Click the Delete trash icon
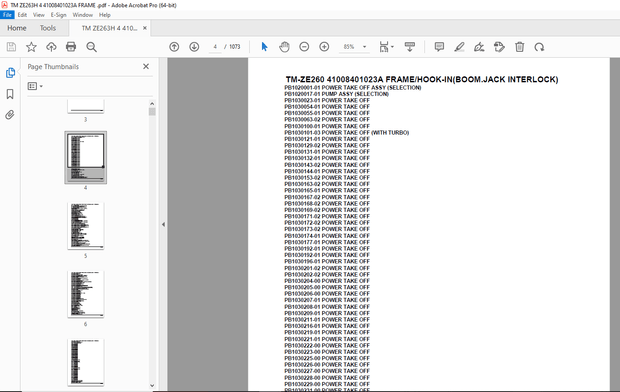This screenshot has width=620, height=392. 520,47
